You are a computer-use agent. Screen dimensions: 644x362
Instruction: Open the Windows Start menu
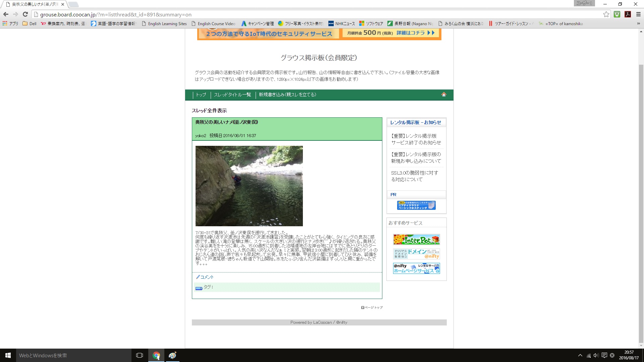8,355
